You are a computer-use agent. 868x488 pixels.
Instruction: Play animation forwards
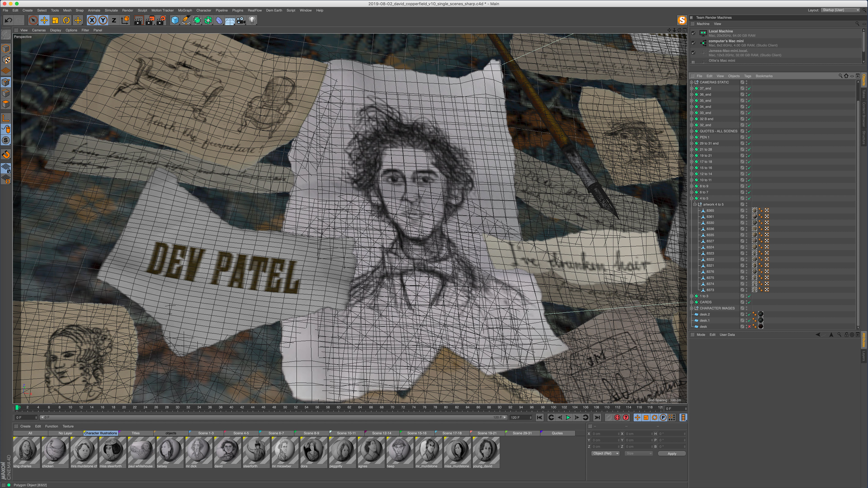(568, 417)
